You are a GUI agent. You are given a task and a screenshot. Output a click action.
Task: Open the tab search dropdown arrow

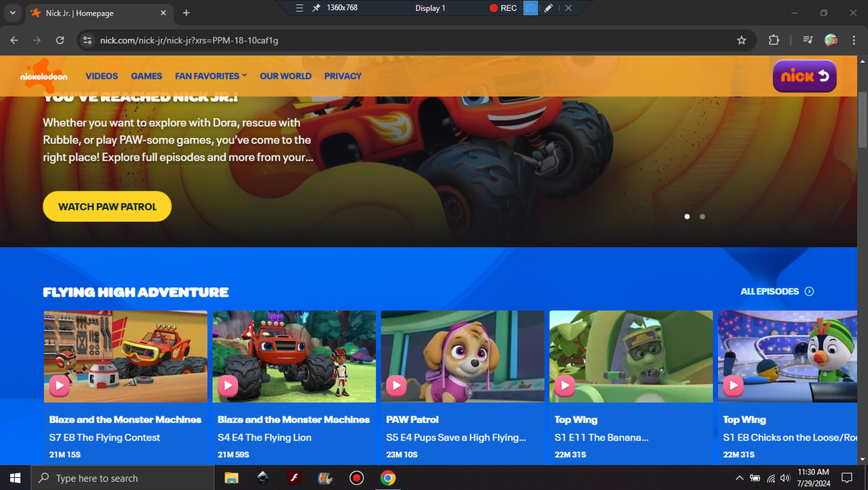pyautogui.click(x=12, y=13)
